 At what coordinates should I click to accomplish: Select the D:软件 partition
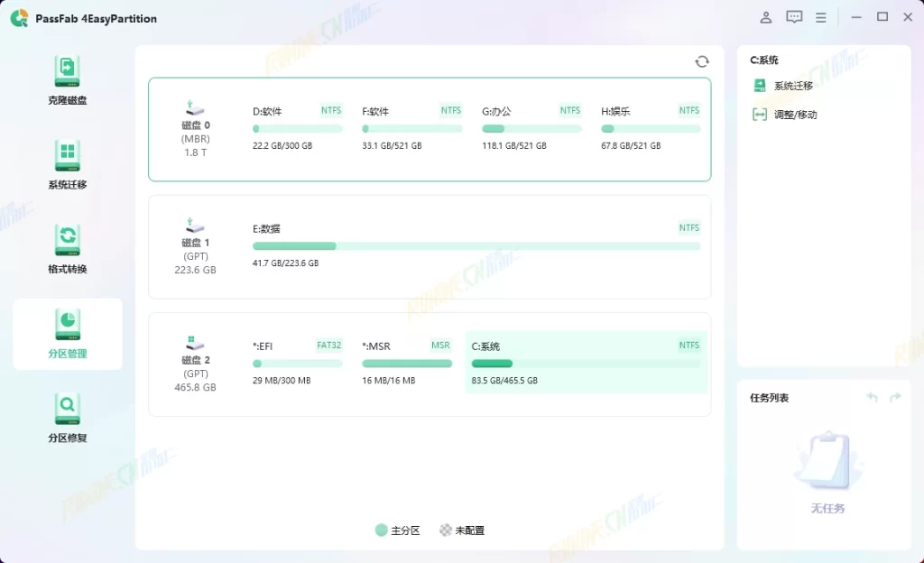pyautogui.click(x=297, y=128)
